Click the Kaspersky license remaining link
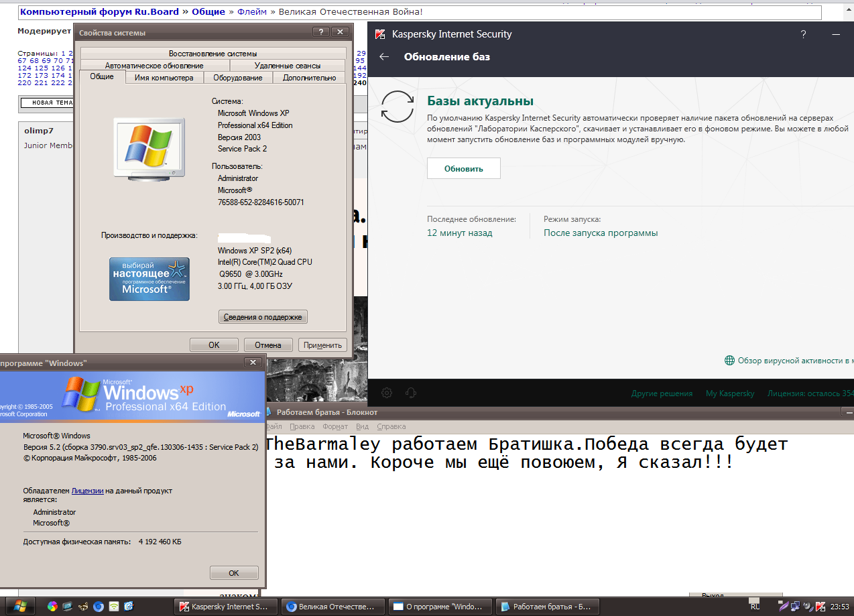This screenshot has height=616, width=854. pos(810,393)
